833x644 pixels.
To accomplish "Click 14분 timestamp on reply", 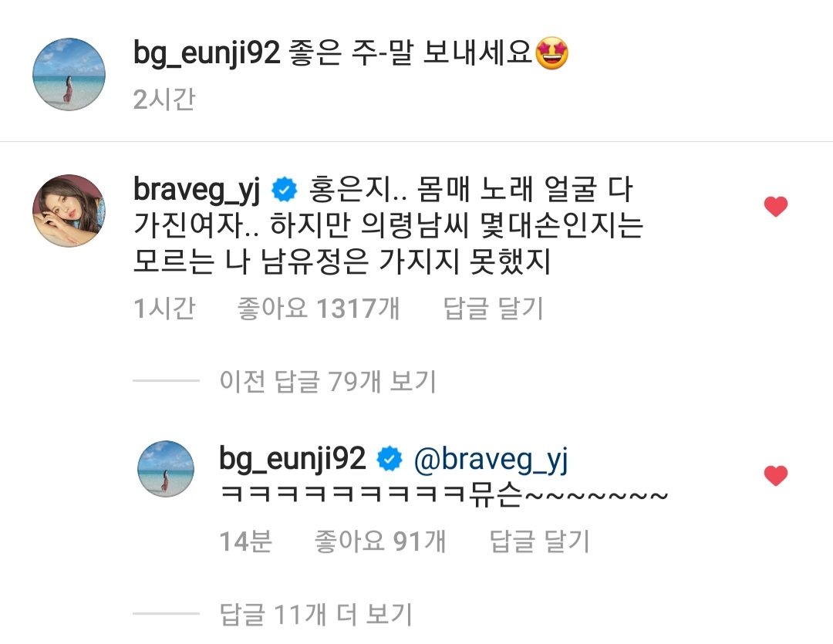I will point(245,541).
